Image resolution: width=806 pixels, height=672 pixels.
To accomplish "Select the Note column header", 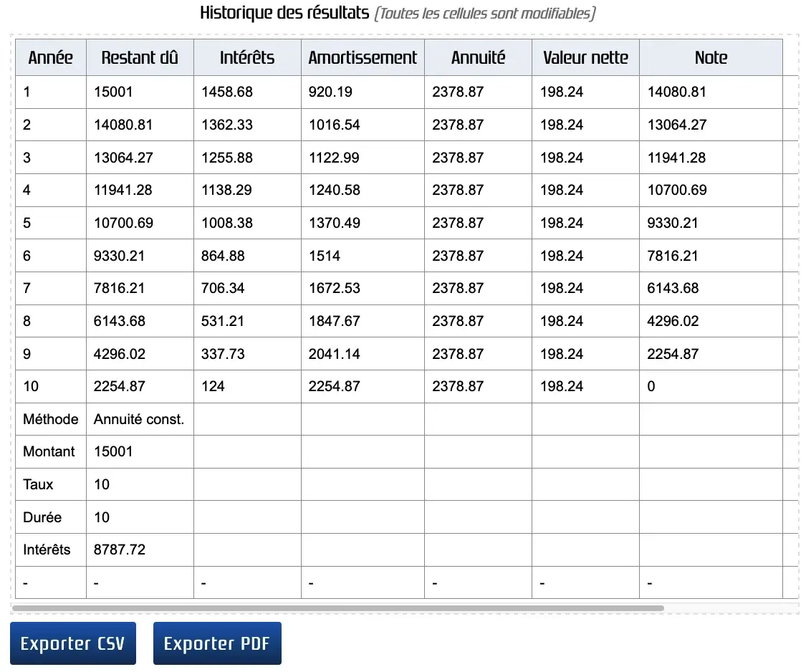I will (x=711, y=57).
